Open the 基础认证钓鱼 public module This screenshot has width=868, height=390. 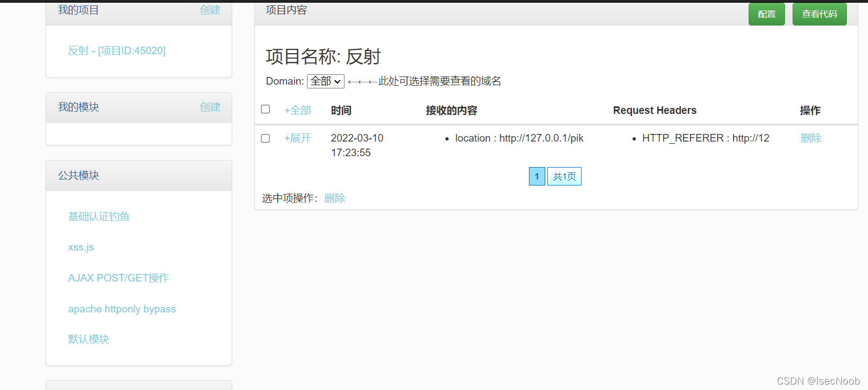(99, 216)
